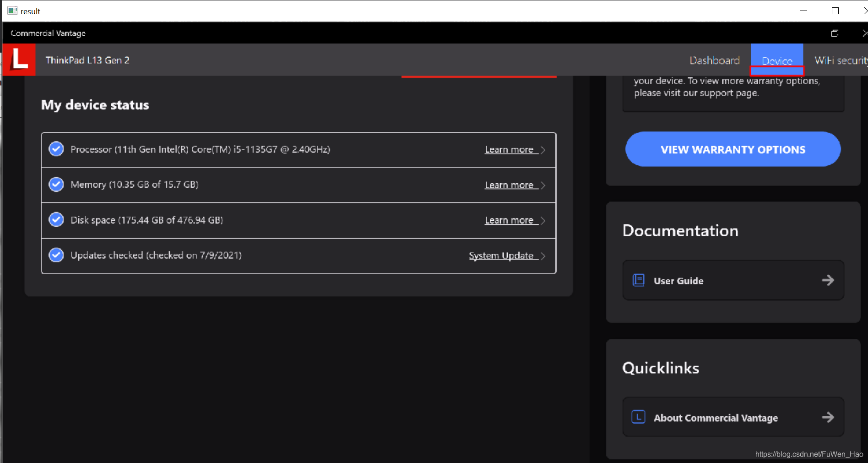Click the My device status heading
The image size is (868, 463).
(95, 105)
